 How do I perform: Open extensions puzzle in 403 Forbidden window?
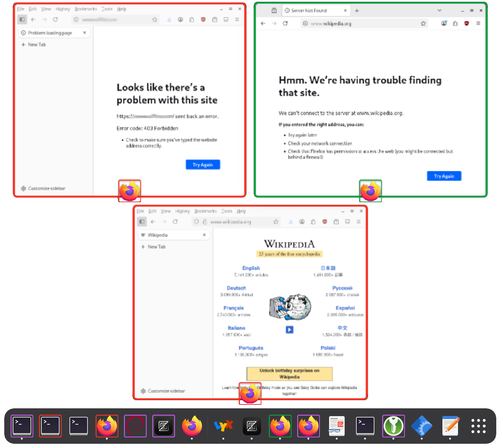pyautogui.click(x=192, y=19)
